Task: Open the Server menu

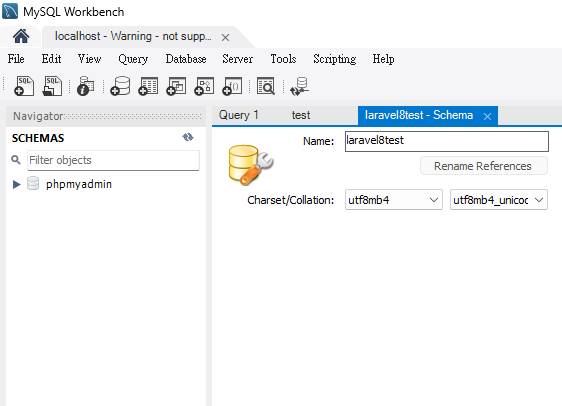Action: point(237,59)
